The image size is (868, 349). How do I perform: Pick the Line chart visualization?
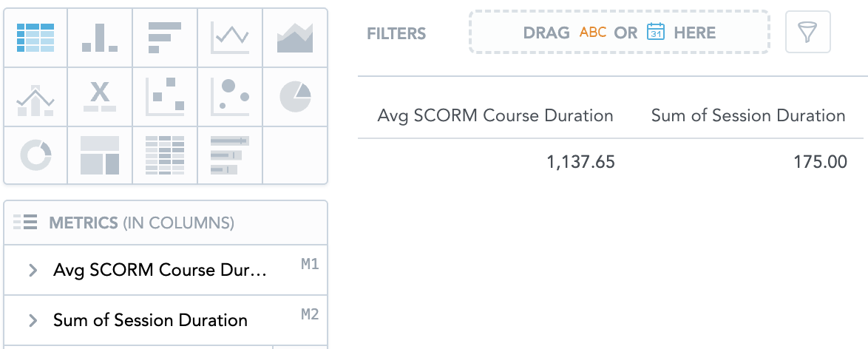click(x=230, y=37)
